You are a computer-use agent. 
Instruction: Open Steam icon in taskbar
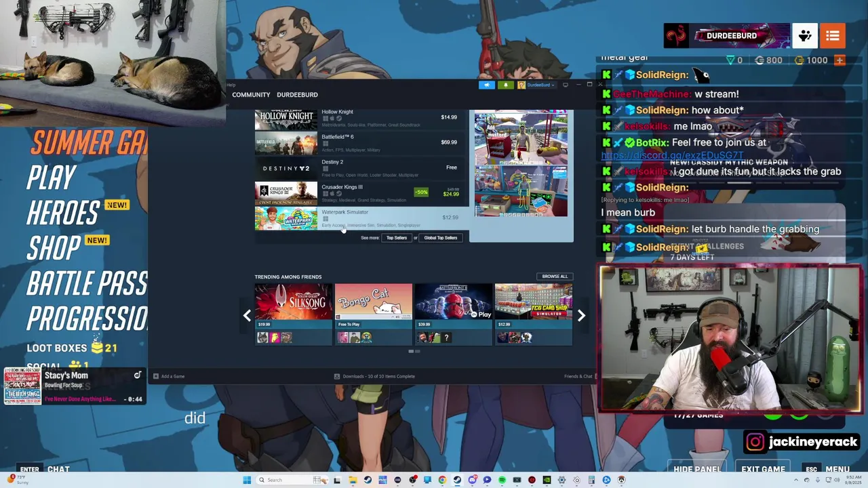pyautogui.click(x=457, y=480)
